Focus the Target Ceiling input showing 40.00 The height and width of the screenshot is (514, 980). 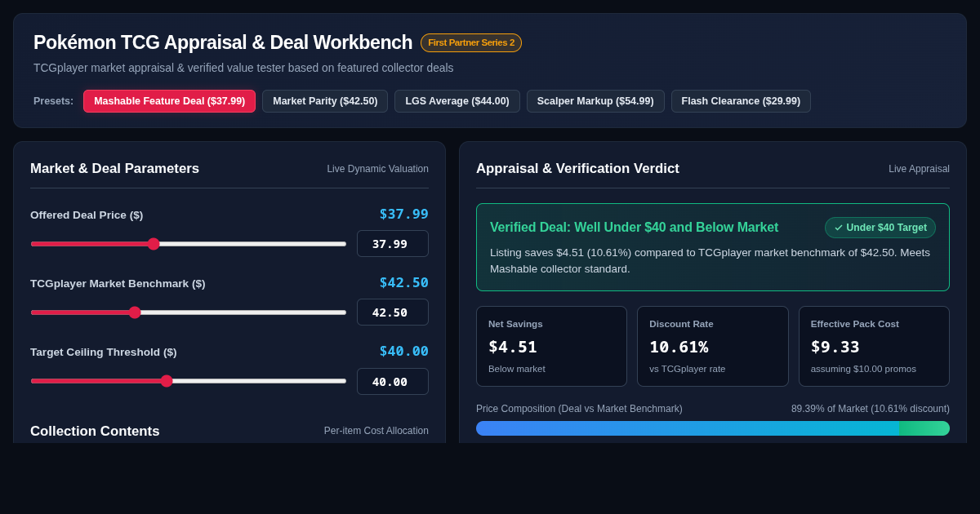[x=393, y=381]
